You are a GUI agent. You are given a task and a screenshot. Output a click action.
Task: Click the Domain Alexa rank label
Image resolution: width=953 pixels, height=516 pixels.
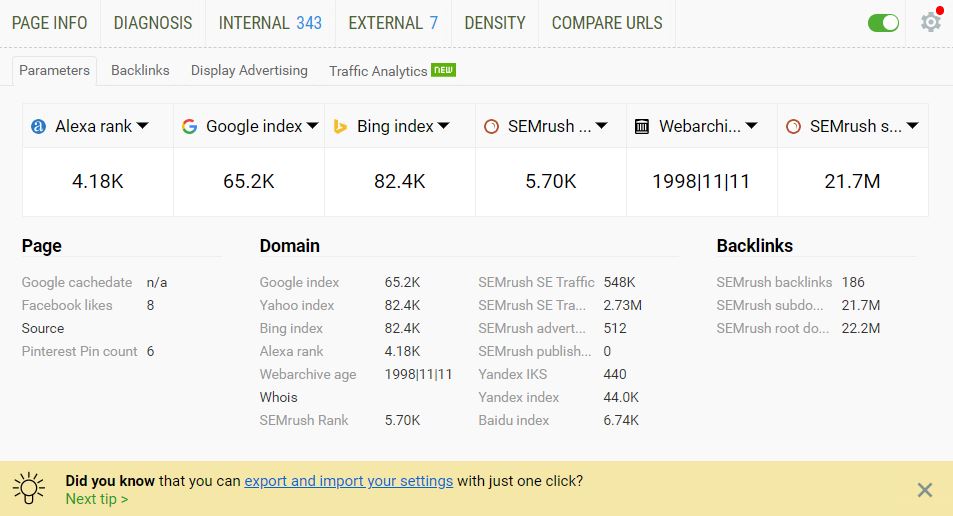coord(291,351)
